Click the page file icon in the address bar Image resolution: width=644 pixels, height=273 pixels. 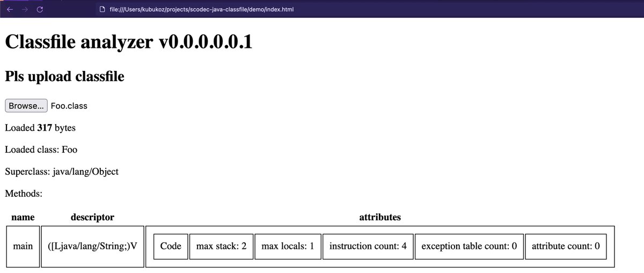pos(102,10)
